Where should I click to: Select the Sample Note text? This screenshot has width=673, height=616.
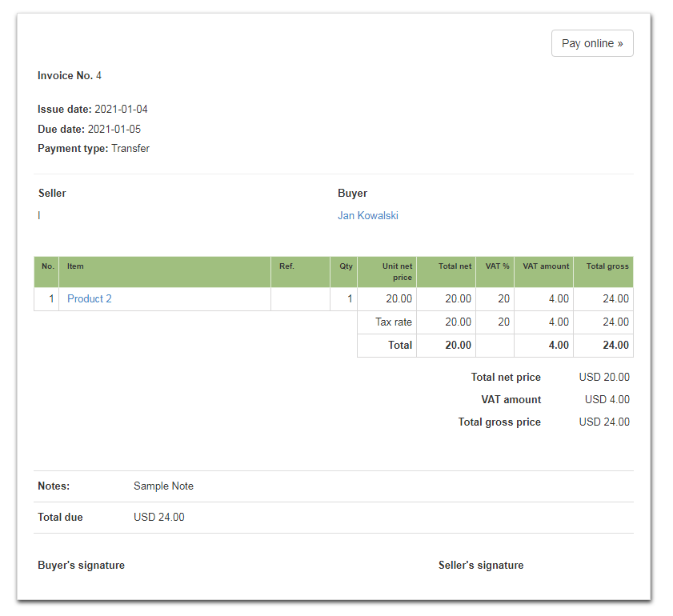(163, 486)
